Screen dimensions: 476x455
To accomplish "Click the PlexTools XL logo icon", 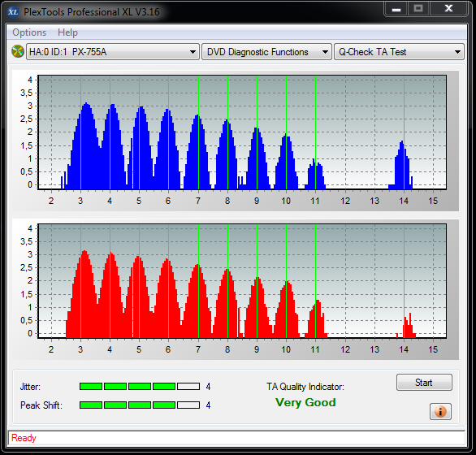I will pyautogui.click(x=13, y=12).
